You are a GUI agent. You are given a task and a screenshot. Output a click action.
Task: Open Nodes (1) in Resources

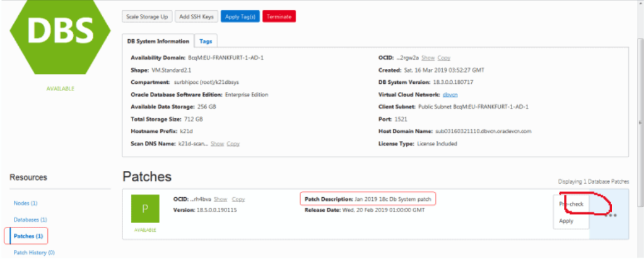point(25,203)
